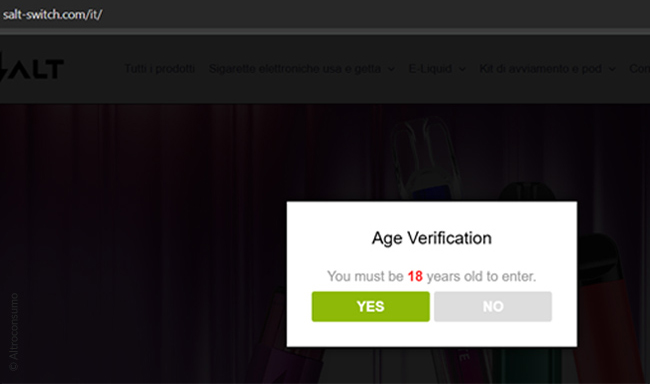Decline age verification with the NO button
The image size is (650, 384).
[493, 306]
